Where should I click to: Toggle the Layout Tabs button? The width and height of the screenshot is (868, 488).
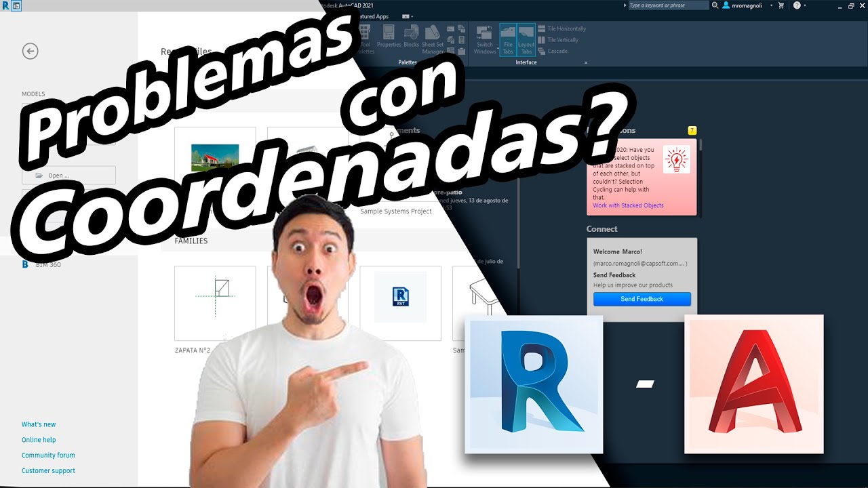526,39
